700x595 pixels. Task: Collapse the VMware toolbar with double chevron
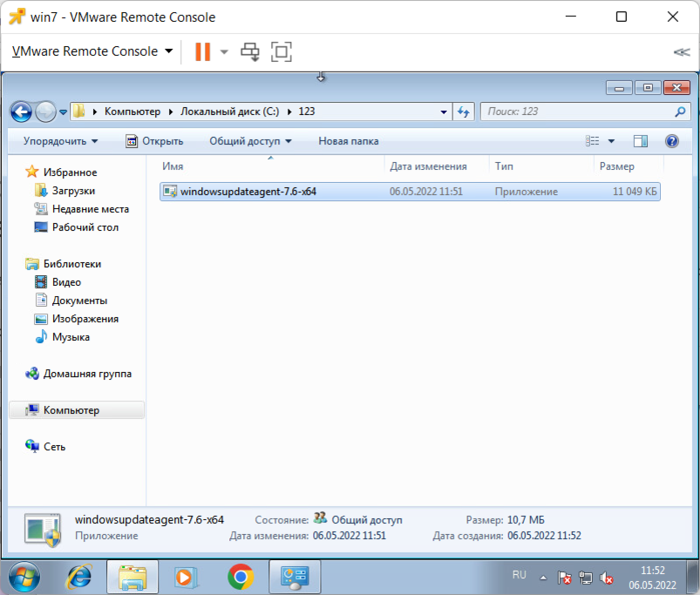tap(682, 52)
